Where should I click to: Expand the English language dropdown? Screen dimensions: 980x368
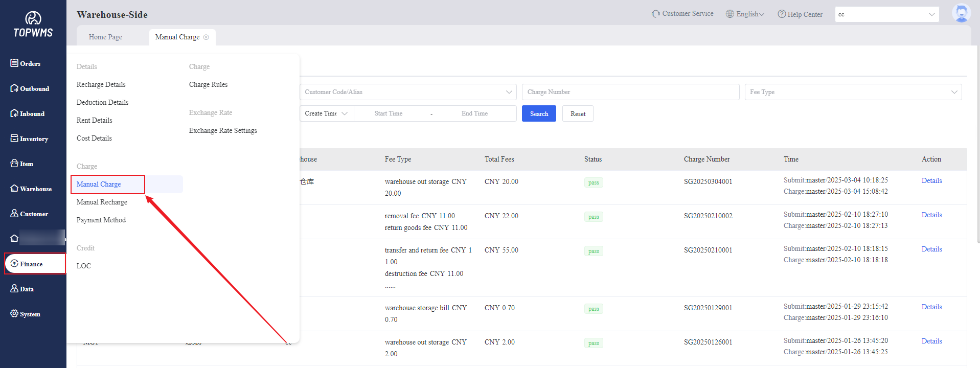coord(745,14)
